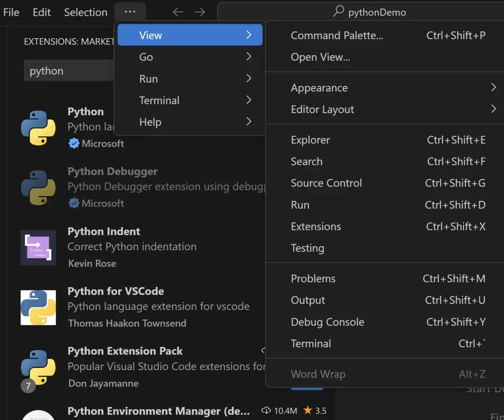
Task: Click the forward navigation arrow
Action: [200, 12]
